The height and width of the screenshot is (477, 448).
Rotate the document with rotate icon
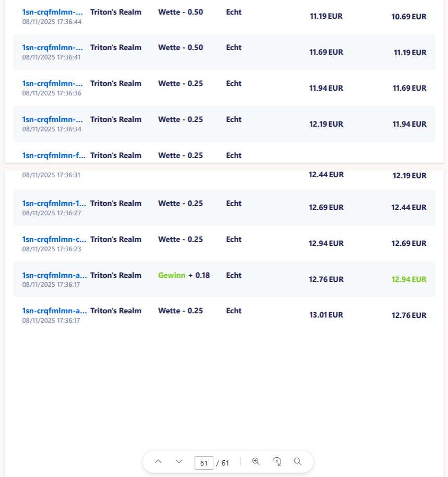(277, 462)
